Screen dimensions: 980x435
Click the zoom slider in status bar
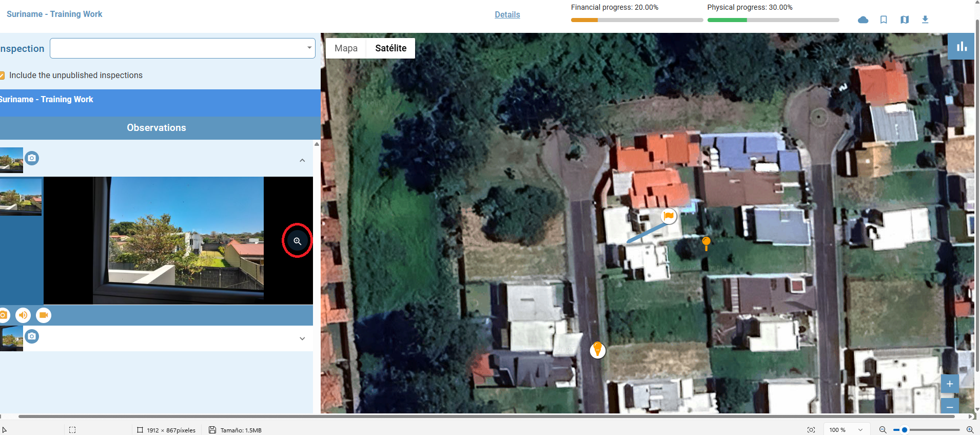coord(927,430)
